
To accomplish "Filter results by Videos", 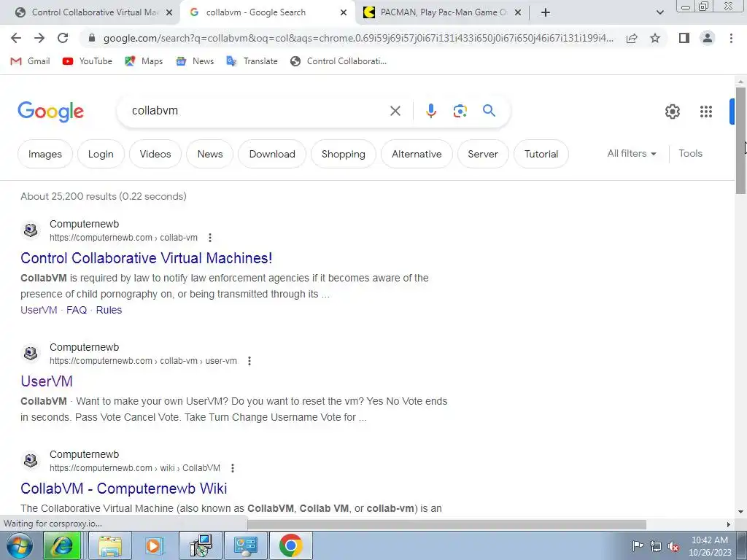I will pyautogui.click(x=155, y=154).
